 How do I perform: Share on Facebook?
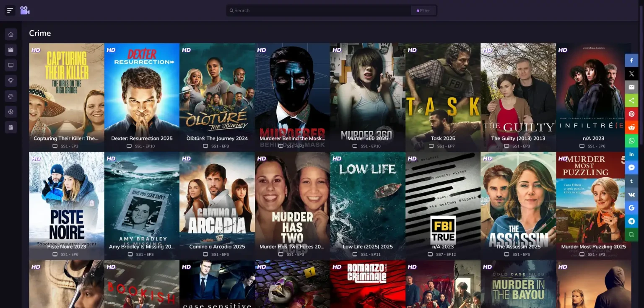pyautogui.click(x=631, y=60)
